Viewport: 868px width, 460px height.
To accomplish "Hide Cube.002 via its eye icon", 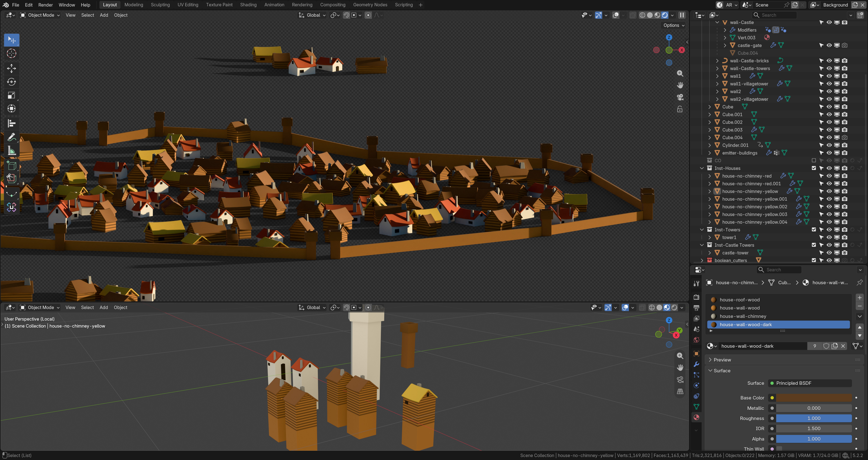I will click(x=829, y=122).
